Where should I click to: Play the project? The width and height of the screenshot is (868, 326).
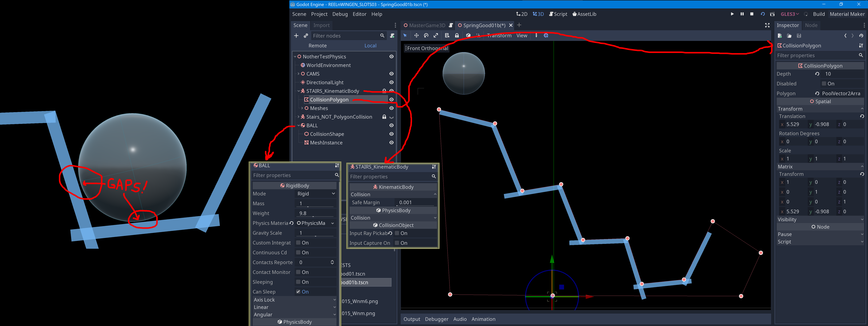coord(732,14)
